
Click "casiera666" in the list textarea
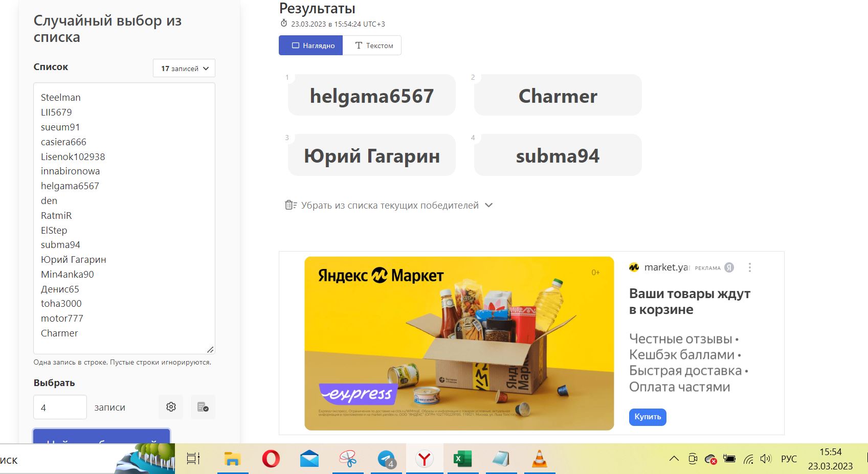click(x=63, y=142)
